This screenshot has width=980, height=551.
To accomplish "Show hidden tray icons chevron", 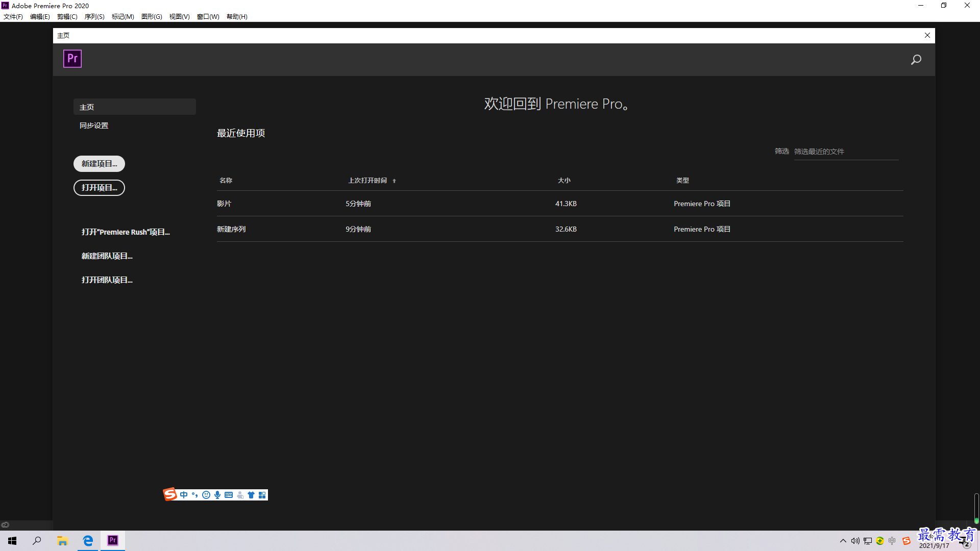I will click(x=843, y=541).
